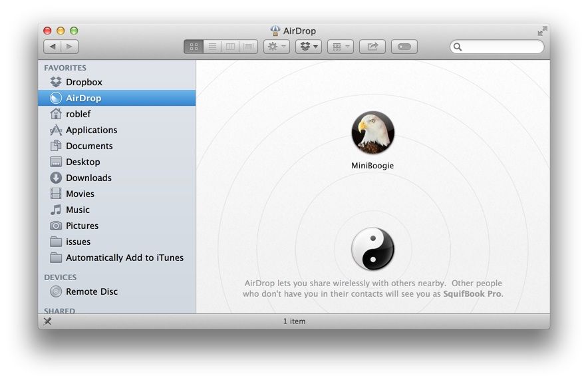Select Applications in the Favorites sidebar
Viewport: 588px width, 382px height.
[x=91, y=130]
